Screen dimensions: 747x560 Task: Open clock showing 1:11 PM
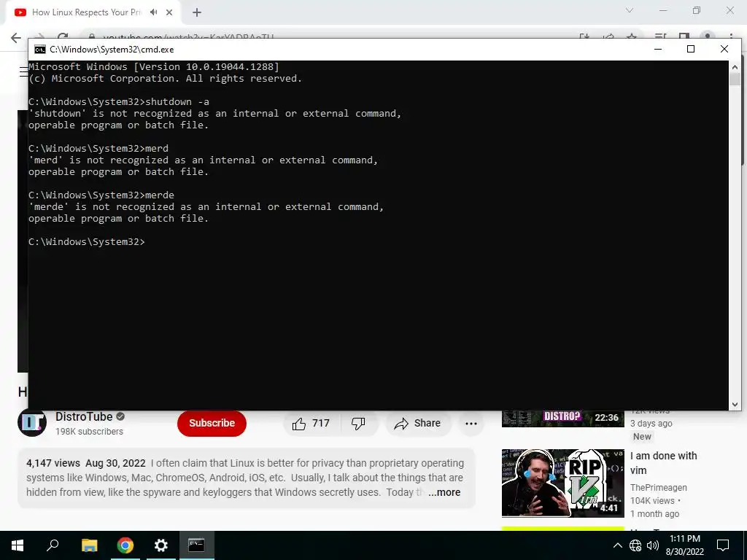click(684, 545)
